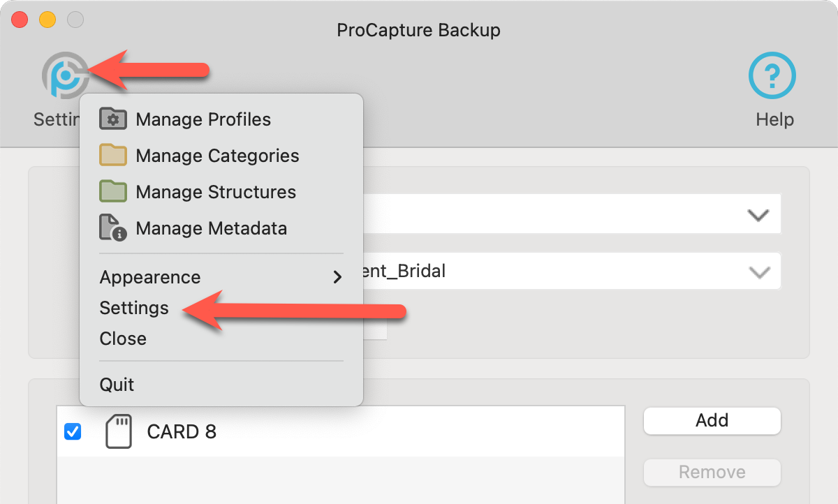Select the Manage Metadata menu entry
The height and width of the screenshot is (504, 838).
click(211, 228)
